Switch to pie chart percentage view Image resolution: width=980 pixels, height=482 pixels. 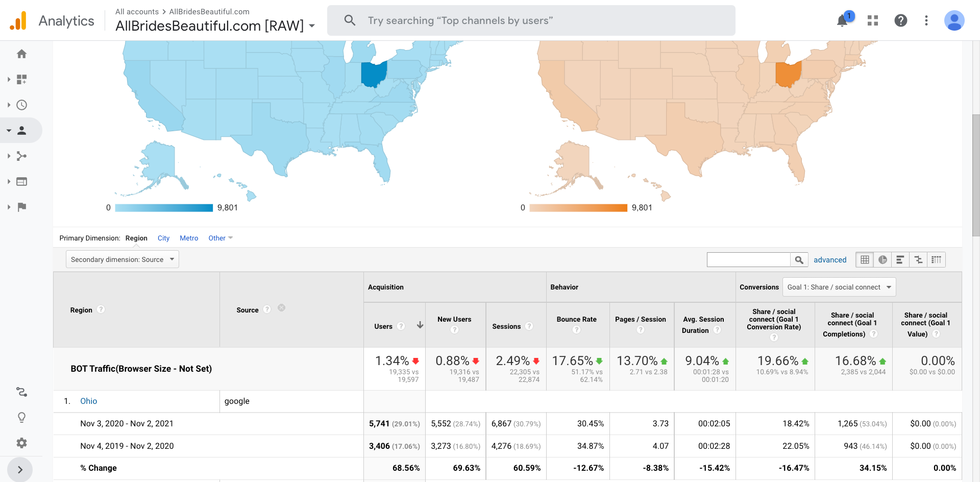point(883,260)
